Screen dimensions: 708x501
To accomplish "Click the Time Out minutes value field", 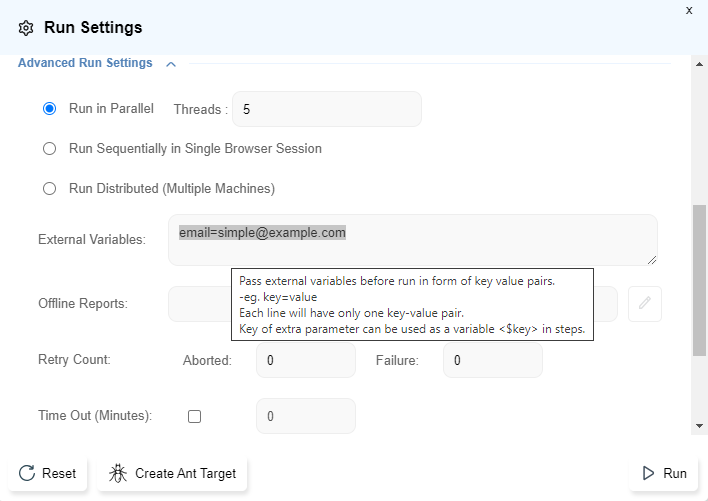I will point(305,416).
